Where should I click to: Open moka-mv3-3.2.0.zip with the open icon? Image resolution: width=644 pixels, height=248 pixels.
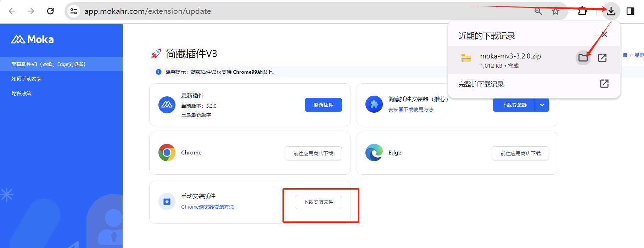(602, 58)
